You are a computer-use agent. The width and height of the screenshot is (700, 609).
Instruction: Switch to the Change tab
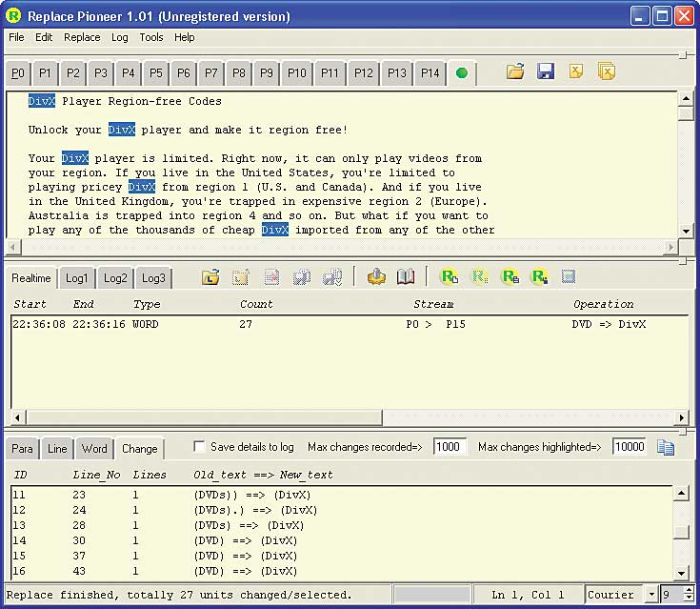pyautogui.click(x=140, y=449)
